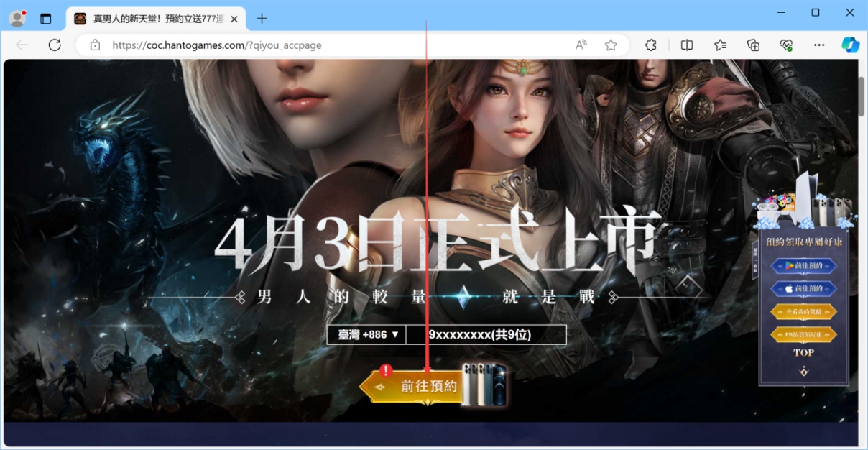Click TOP in the rewards sidebar

click(803, 352)
